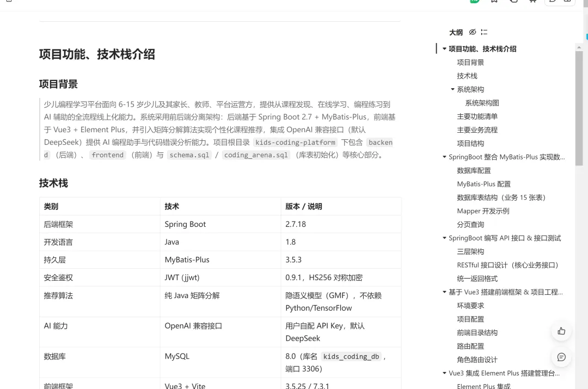Collapse the SpringBoot 编写 API 接口 outline section
Viewport: 588px width, 389px height.
[x=444, y=238]
